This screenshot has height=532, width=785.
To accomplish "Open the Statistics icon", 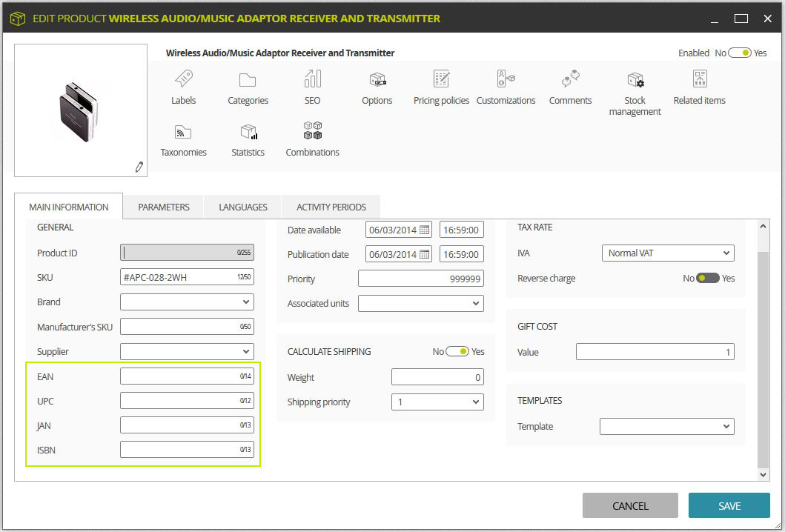I will point(248,132).
